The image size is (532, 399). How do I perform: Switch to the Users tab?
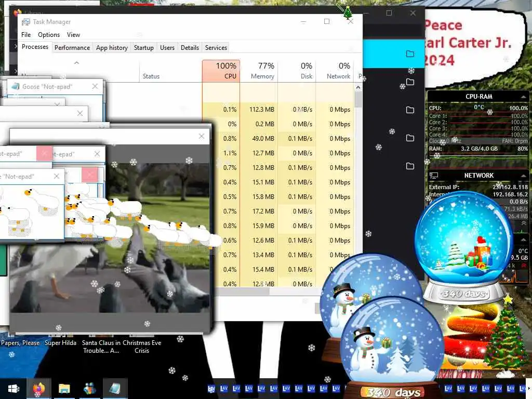167,47
